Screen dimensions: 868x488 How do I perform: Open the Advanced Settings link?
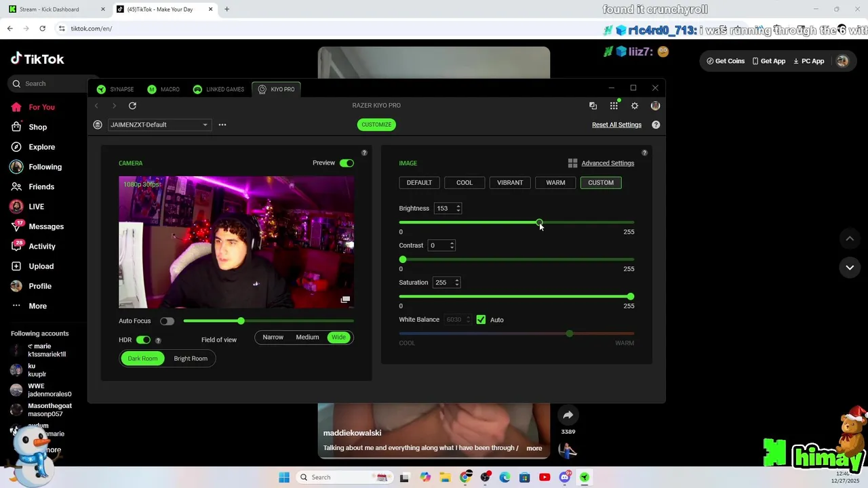click(x=608, y=163)
